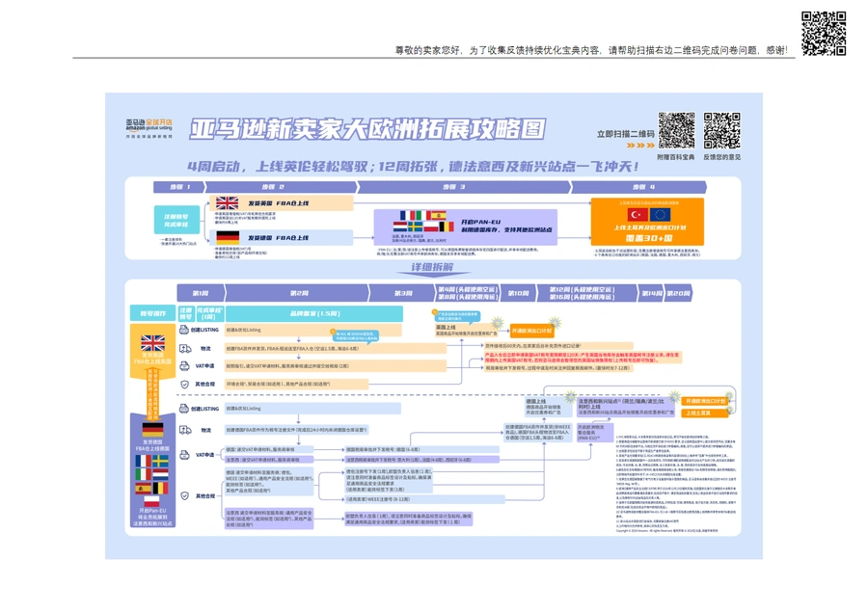Click the 其他合规 shield icon in the UK section
The width and height of the screenshot is (868, 613).
tap(185, 384)
